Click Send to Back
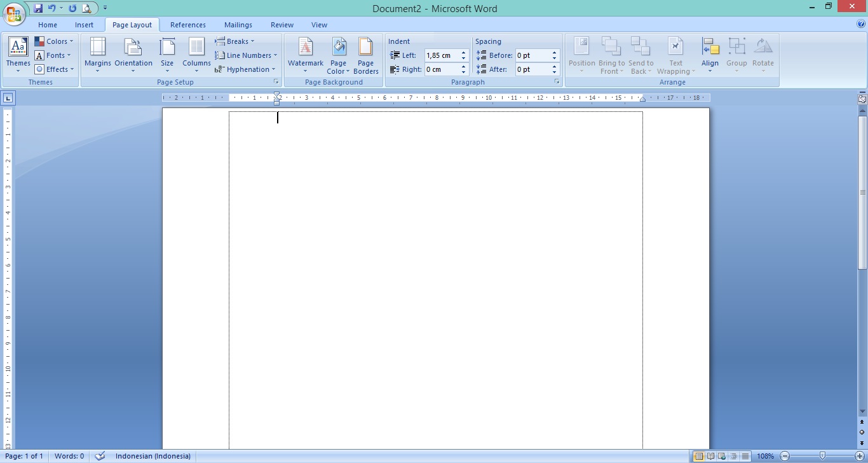 click(x=641, y=55)
